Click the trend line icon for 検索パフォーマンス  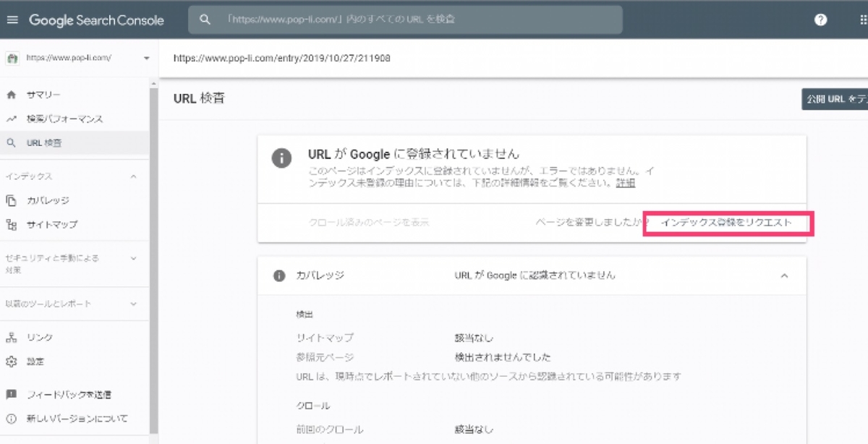click(x=11, y=119)
